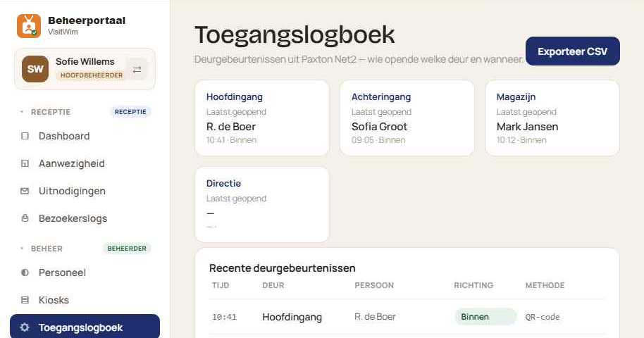The width and height of the screenshot is (644, 338).
Task: Click the Directie door card
Action: pyautogui.click(x=262, y=204)
